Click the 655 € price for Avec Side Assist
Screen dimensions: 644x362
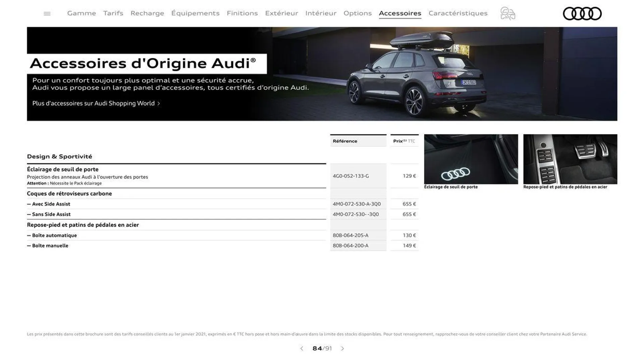point(409,204)
